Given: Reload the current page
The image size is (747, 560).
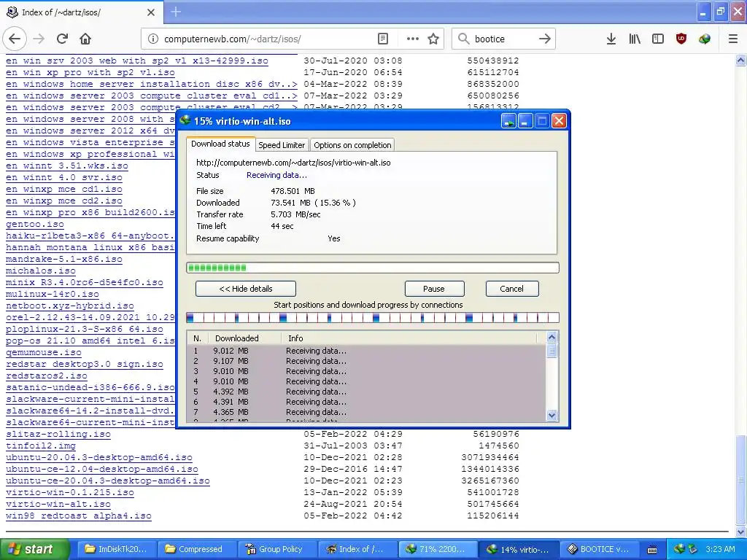Looking at the screenshot, I should click(x=62, y=39).
